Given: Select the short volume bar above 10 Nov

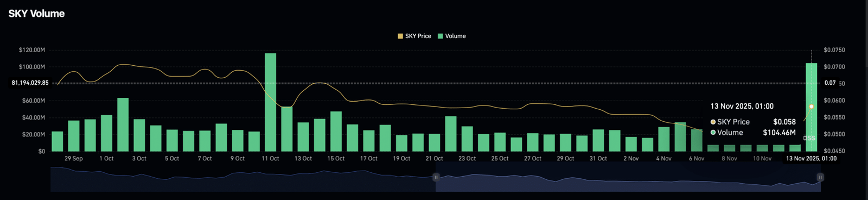Looking at the screenshot, I should click(762, 148).
